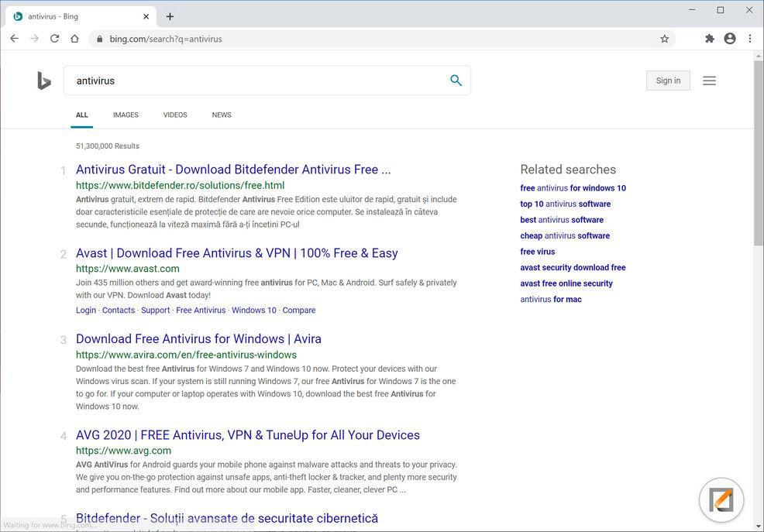The width and height of the screenshot is (764, 532).
Task: Open the Chrome three-dot menu
Action: tap(749, 39)
